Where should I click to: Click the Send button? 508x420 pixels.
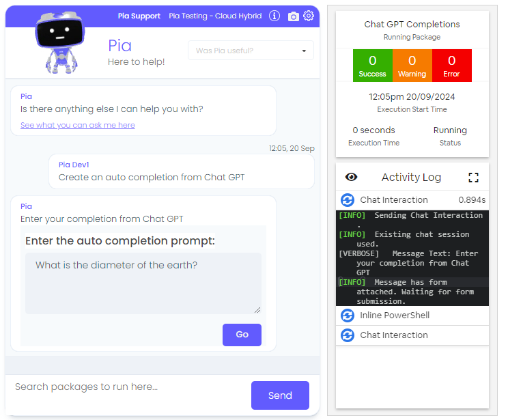pos(280,395)
